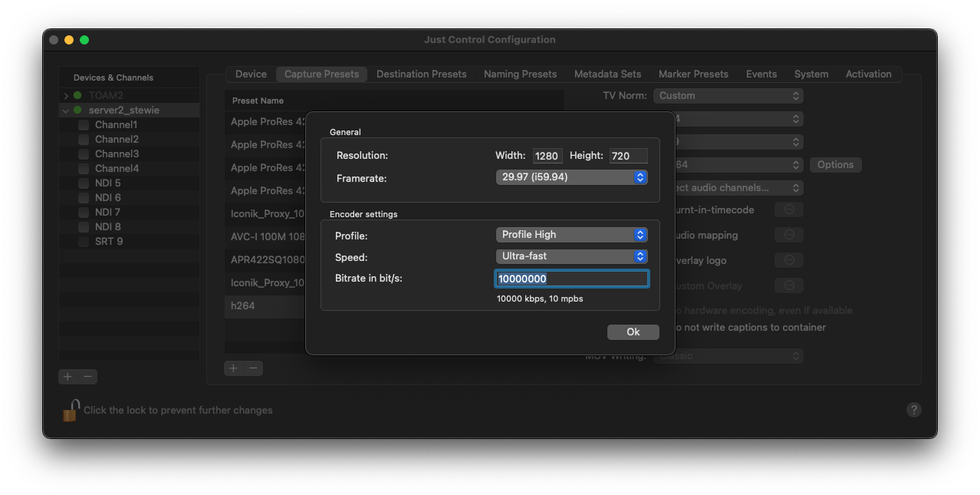
Task: Click the Bitrate field showing 10000000
Action: point(572,279)
